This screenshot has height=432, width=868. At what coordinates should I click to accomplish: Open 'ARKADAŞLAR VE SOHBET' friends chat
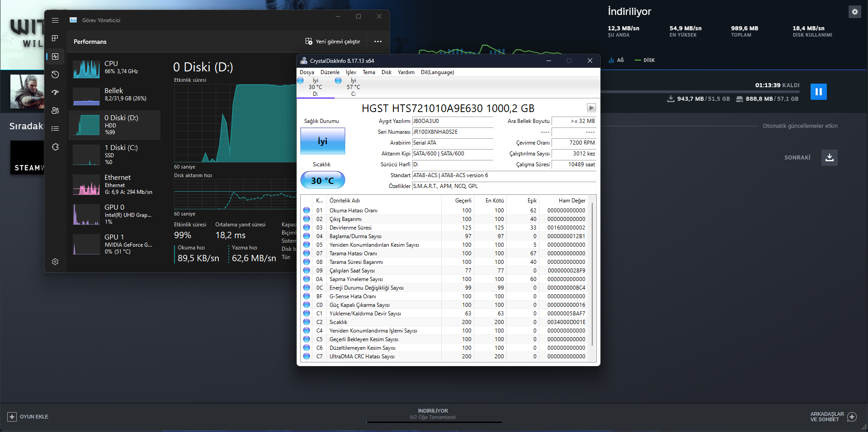point(833,417)
